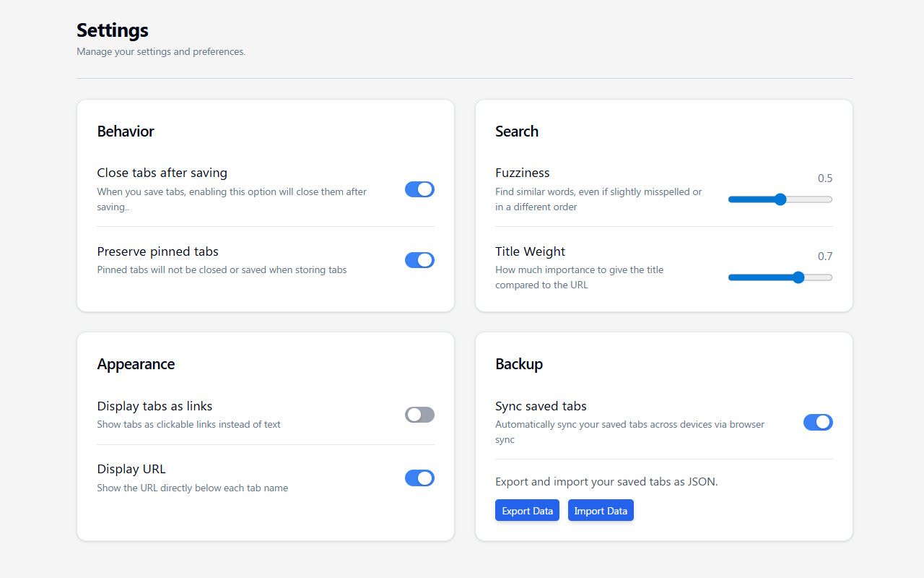Click the Appearance section title
The width and height of the screenshot is (924, 578).
(x=136, y=364)
